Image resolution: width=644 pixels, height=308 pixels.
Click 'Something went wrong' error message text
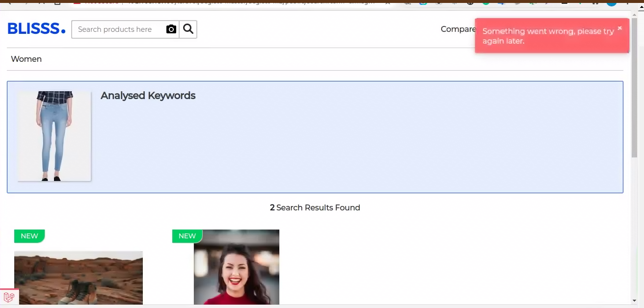point(548,36)
